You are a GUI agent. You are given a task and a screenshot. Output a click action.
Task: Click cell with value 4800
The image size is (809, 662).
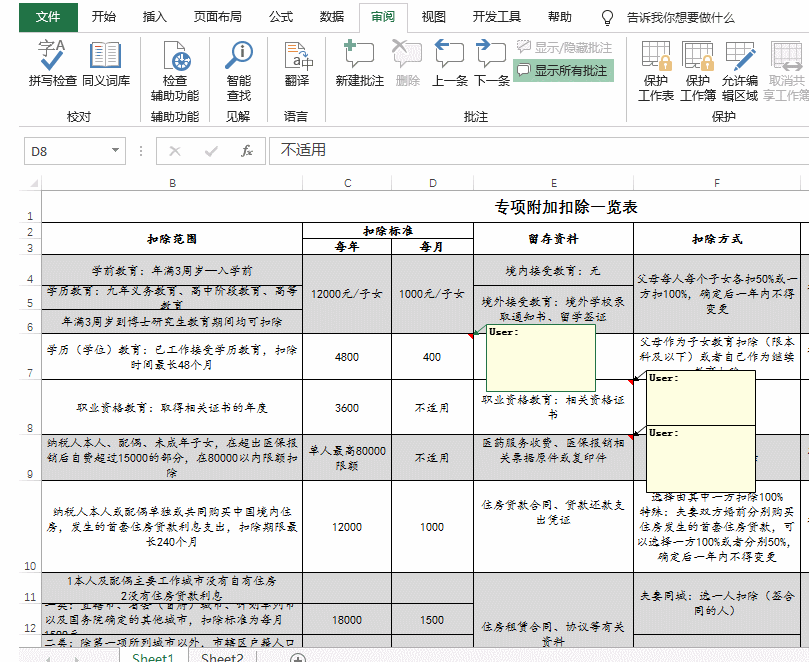tap(347, 357)
